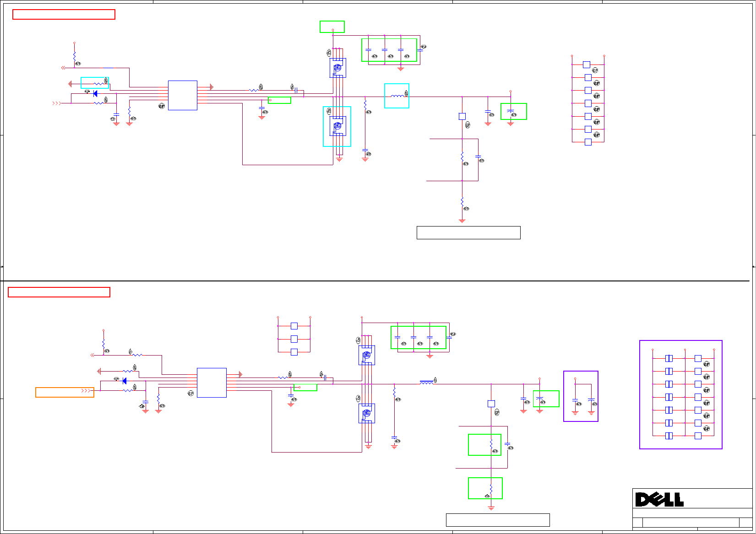Select the resistor inside the small cyan box
Screen dimensions: 756x534
pyautogui.click(x=99, y=84)
